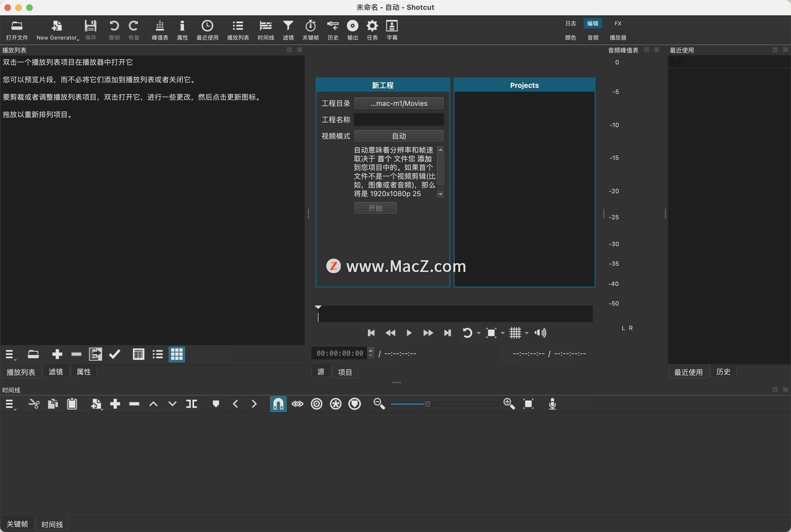Remove playlist item with minus icon
The width and height of the screenshot is (791, 532).
pos(76,354)
